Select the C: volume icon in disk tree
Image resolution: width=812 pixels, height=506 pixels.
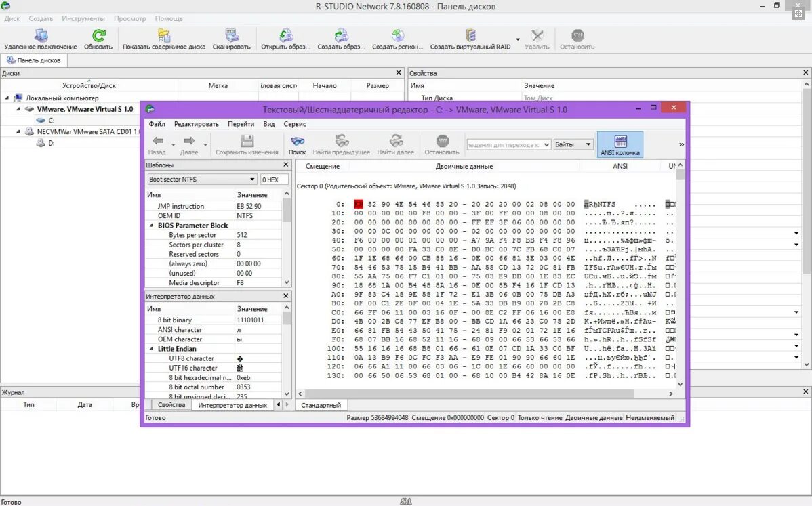[x=41, y=120]
